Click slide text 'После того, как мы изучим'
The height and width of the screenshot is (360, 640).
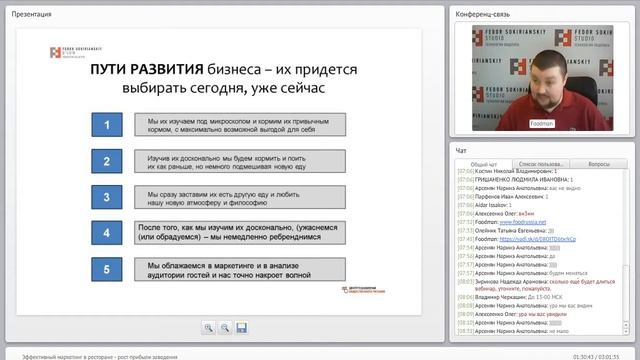240,233
